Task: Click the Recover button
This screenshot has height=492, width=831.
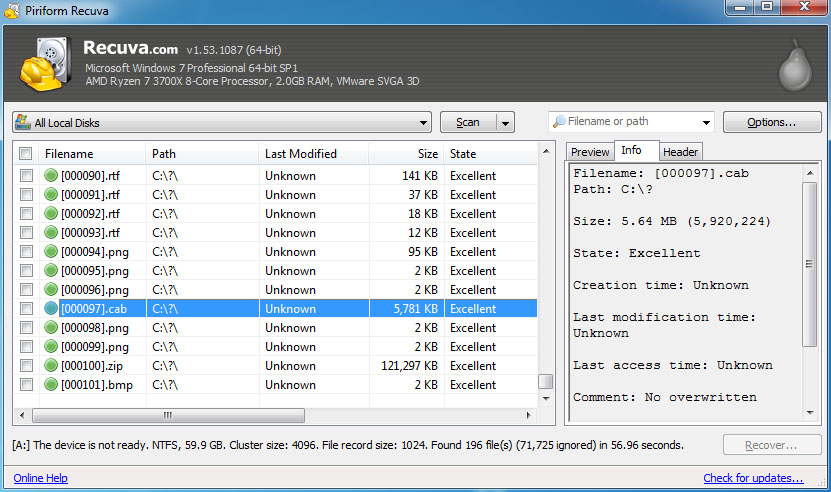Action: pyautogui.click(x=772, y=445)
